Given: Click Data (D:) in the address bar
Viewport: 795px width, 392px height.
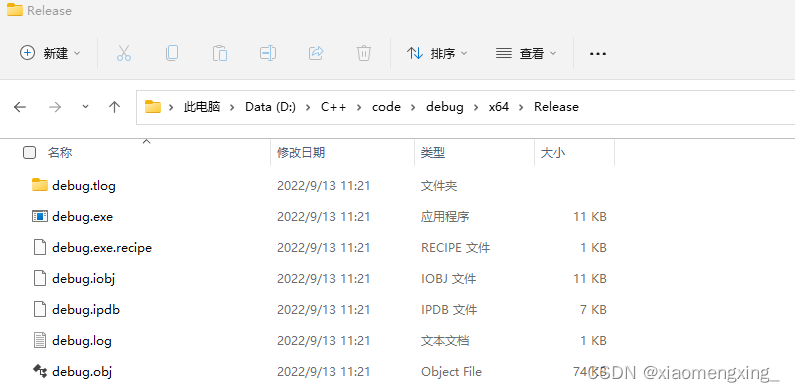Looking at the screenshot, I should (x=271, y=107).
